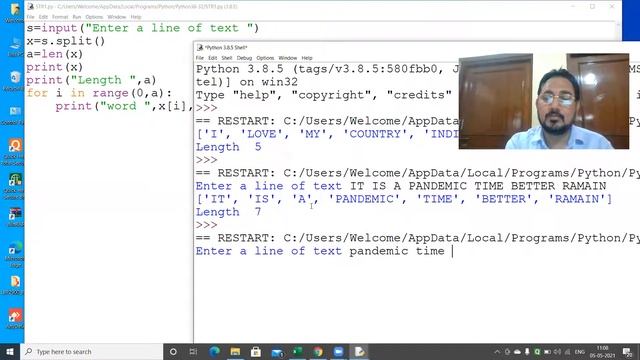Open Excel from the taskbar
The height and width of the screenshot is (360, 640).
(x=298, y=352)
